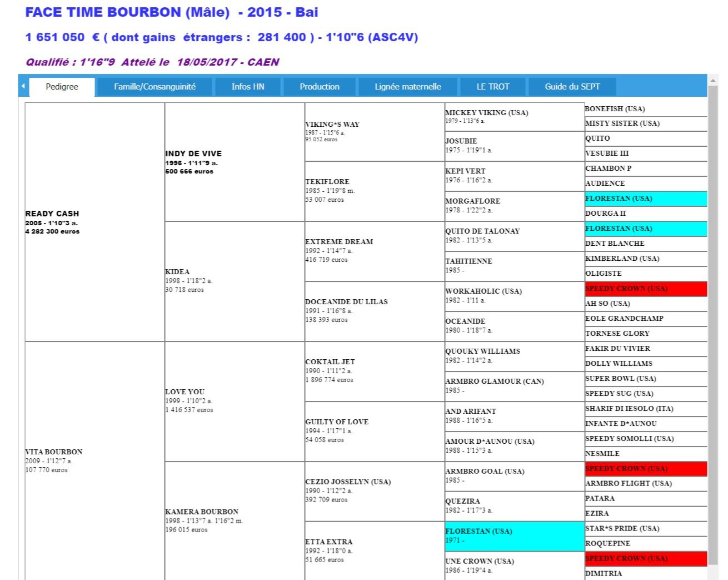Image resolution: width=728 pixels, height=580 pixels.
Task: Select QUITO DE TALONAY entry
Action: click(482, 231)
